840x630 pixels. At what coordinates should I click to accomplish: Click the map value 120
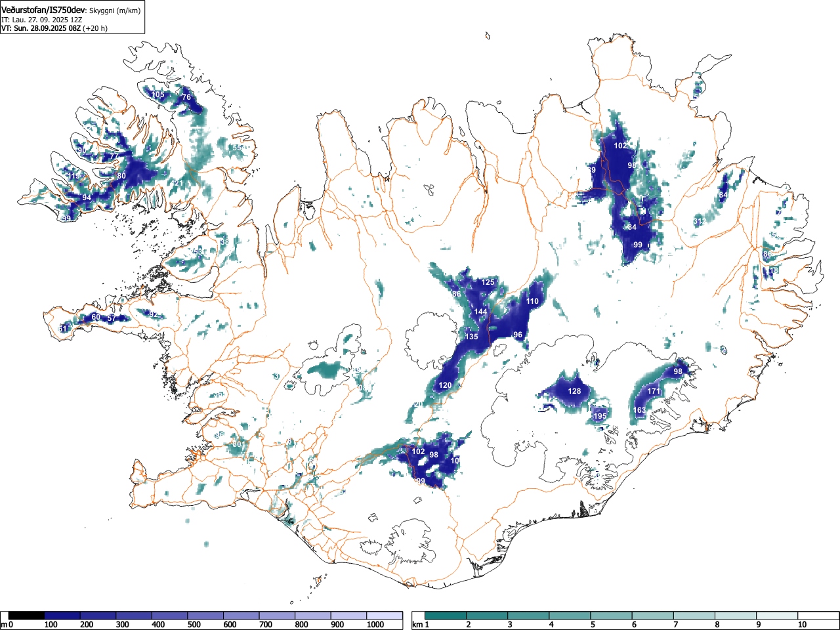[445, 385]
